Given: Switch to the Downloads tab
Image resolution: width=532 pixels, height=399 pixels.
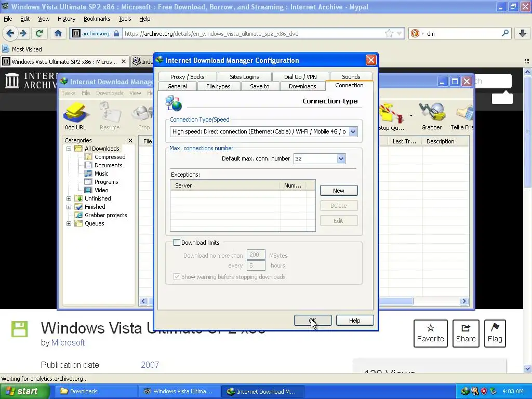Looking at the screenshot, I should 302,86.
